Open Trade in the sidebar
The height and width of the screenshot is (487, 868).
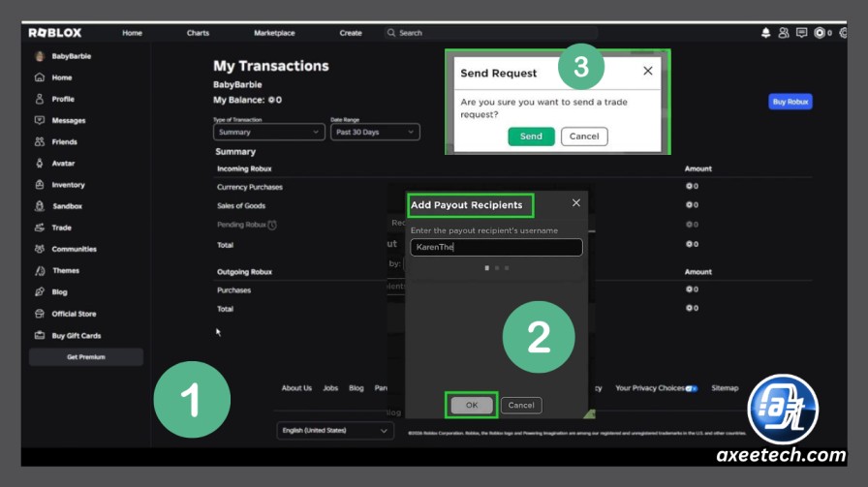tap(61, 228)
